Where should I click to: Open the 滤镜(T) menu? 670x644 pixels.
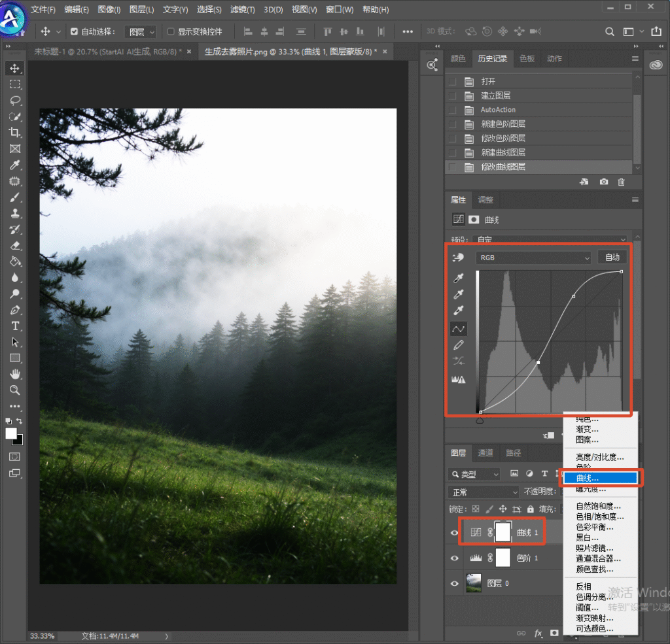coord(243,9)
